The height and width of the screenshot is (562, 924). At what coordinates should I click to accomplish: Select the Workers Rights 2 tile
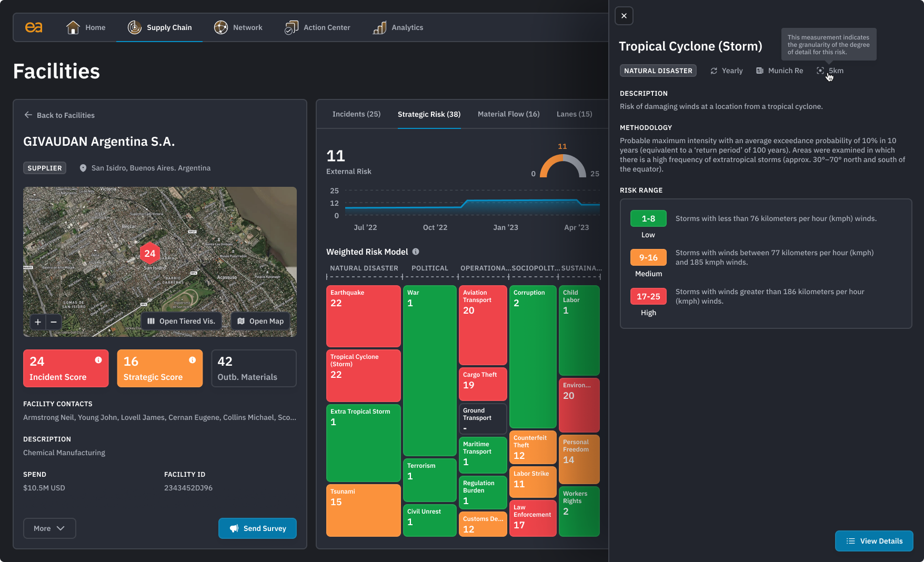click(579, 511)
